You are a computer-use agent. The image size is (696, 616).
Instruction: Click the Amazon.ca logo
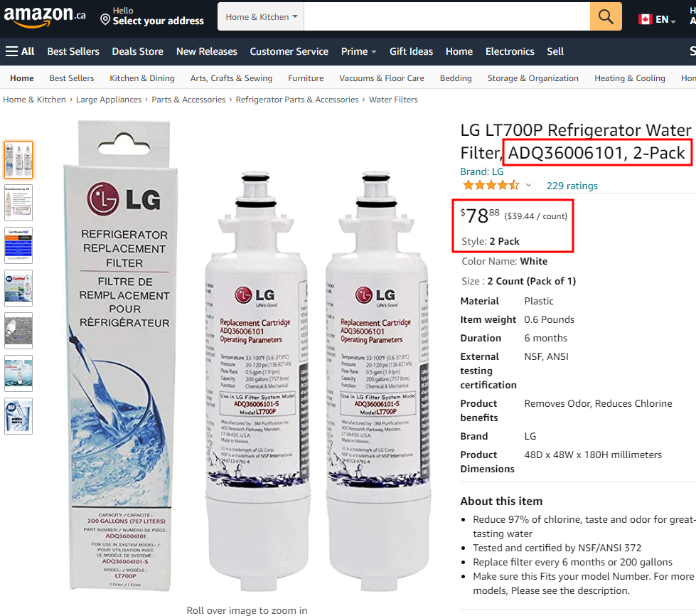[x=44, y=16]
